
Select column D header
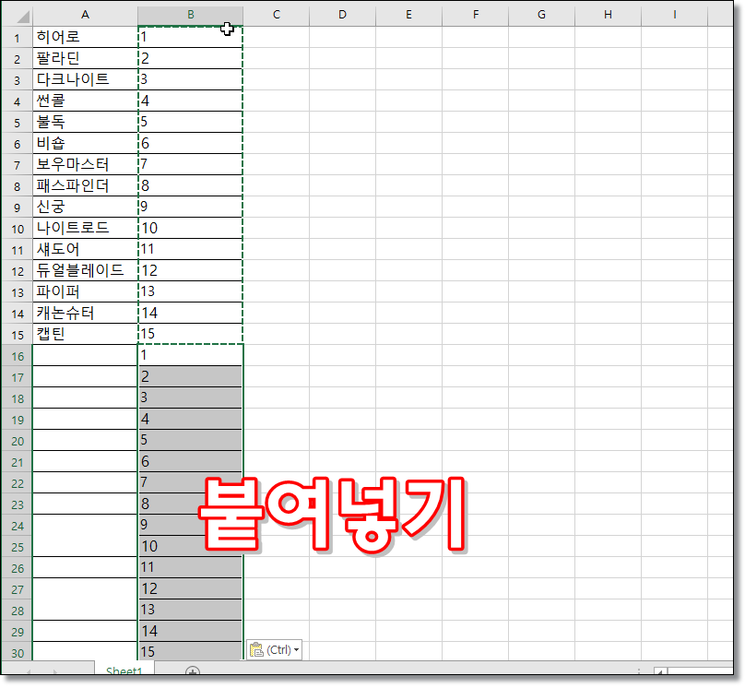click(343, 15)
